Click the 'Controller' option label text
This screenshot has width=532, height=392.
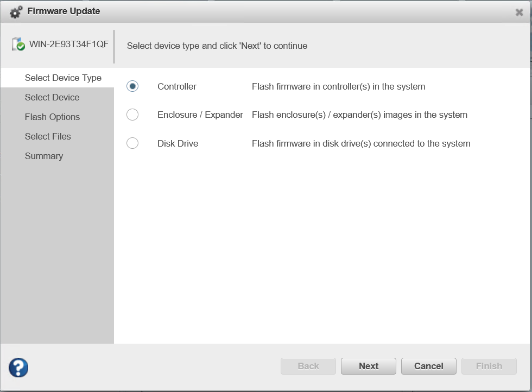click(177, 86)
